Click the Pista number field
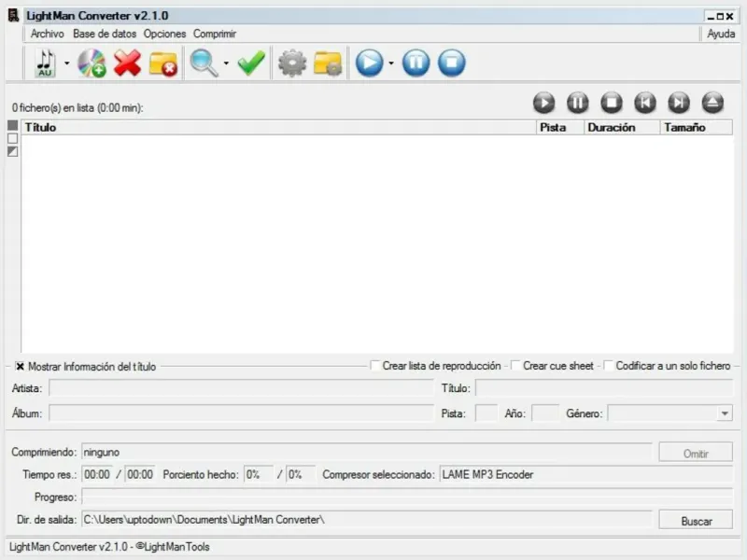This screenshot has width=747, height=560. click(486, 413)
